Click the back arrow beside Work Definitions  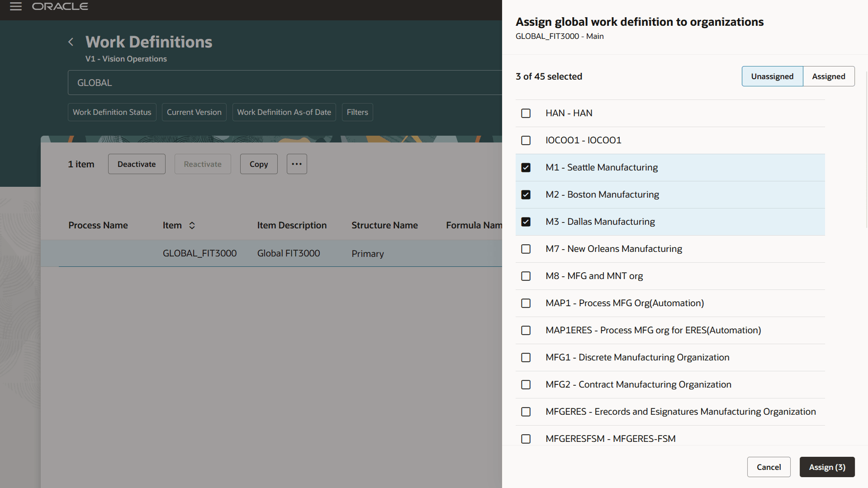[71, 42]
